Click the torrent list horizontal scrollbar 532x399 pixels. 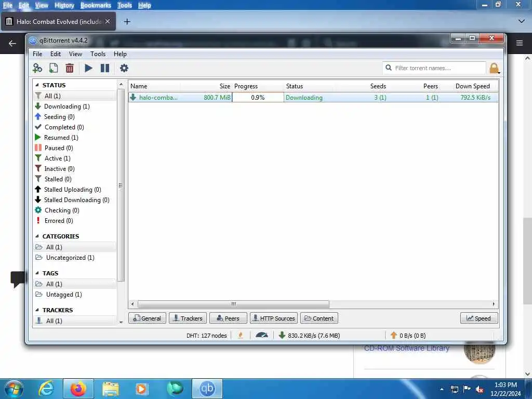pyautogui.click(x=233, y=304)
